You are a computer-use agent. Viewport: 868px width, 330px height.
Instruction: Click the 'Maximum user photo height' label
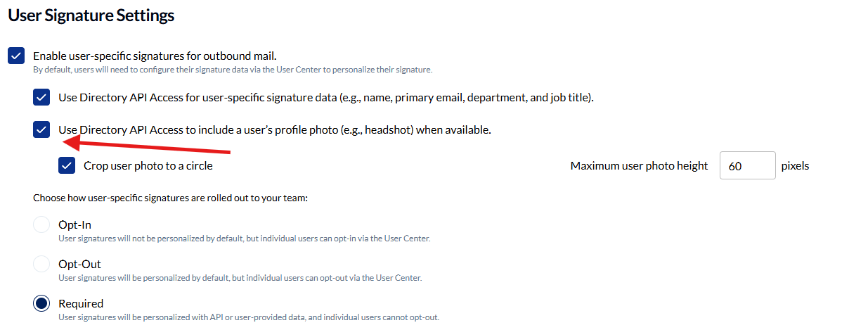coord(639,166)
